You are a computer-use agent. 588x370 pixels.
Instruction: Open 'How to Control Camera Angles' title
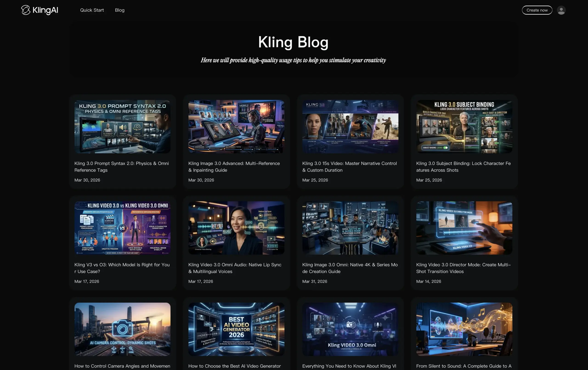(x=122, y=366)
